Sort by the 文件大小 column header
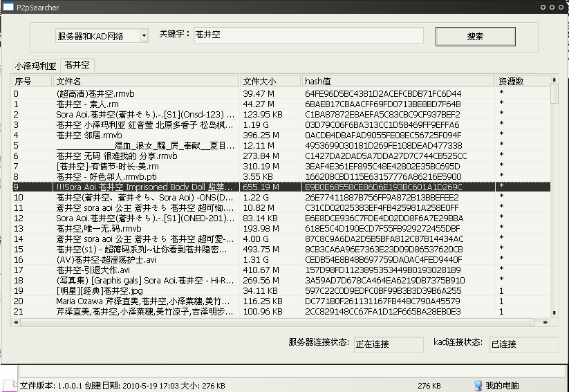This screenshot has height=392, width=569. (x=270, y=81)
